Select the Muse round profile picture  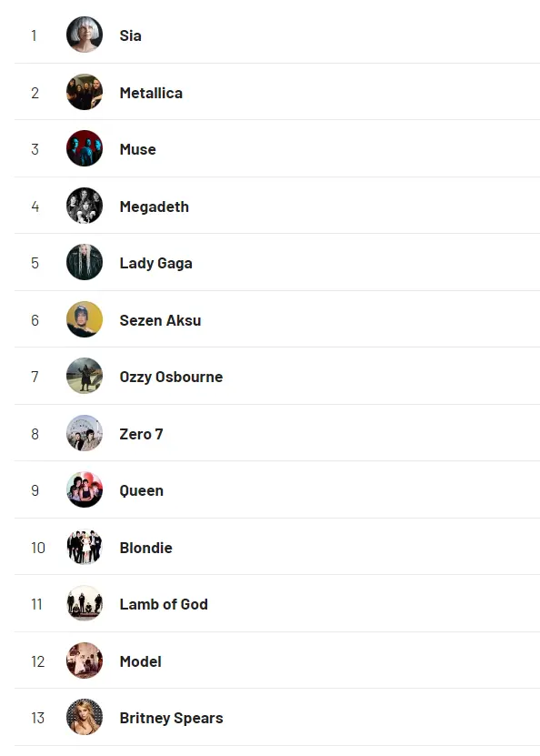pyautogui.click(x=85, y=148)
